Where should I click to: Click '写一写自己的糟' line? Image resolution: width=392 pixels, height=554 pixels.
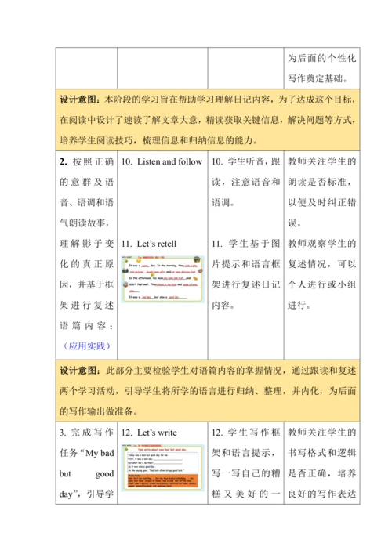(x=245, y=473)
